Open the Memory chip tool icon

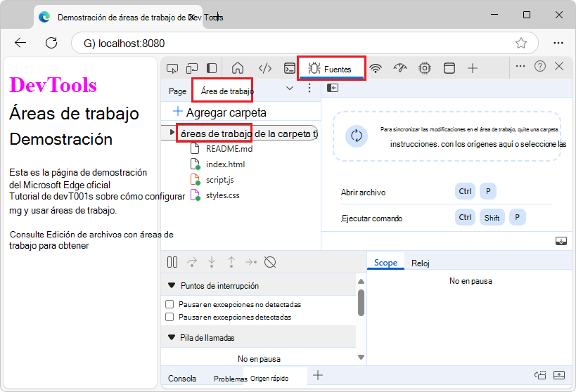pos(425,68)
